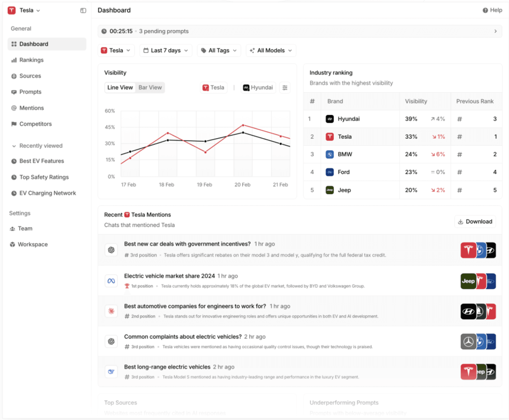This screenshot has height=420, width=509.
Task: Toggle the Tesla series in the visibility chart
Action: pyautogui.click(x=214, y=88)
